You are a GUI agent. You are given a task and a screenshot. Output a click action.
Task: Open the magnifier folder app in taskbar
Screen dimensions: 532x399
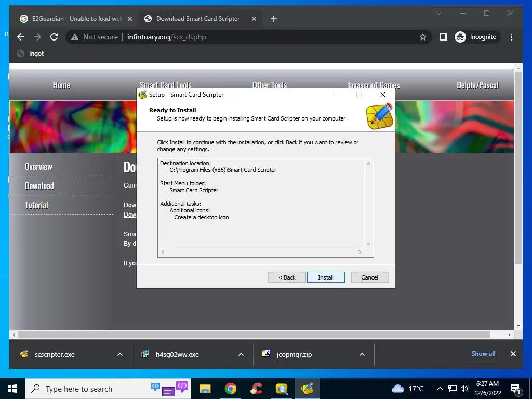click(x=282, y=389)
